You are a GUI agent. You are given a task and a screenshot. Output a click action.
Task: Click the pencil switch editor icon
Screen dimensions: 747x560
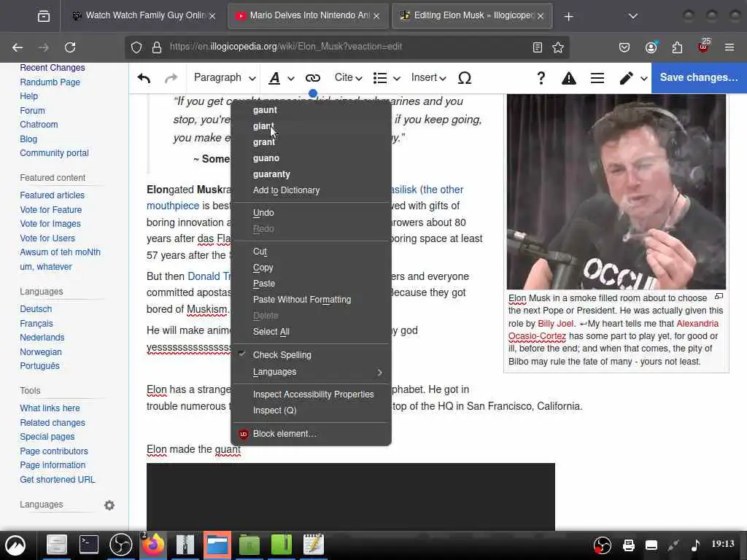(626, 78)
